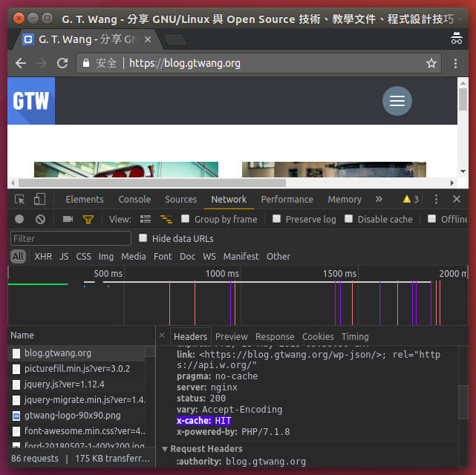Toggle the network filter funnel icon
This screenshot has width=476, height=475.
pos(88,219)
